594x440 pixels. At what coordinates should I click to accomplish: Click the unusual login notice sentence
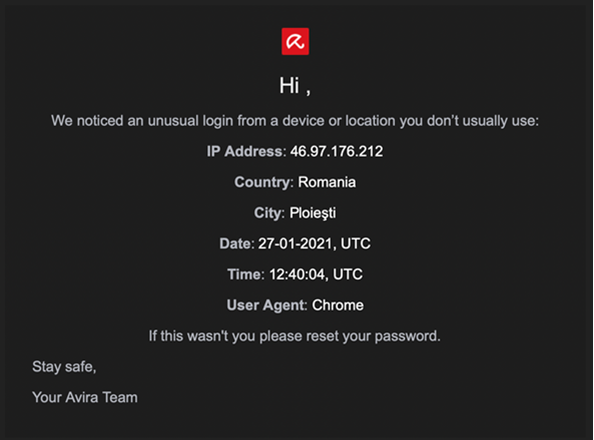295,121
